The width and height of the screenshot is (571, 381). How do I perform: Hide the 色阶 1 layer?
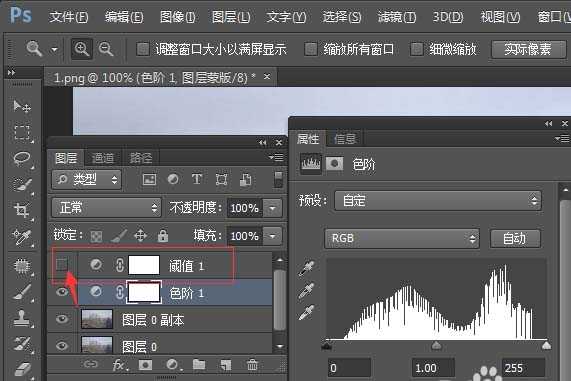click(x=62, y=292)
